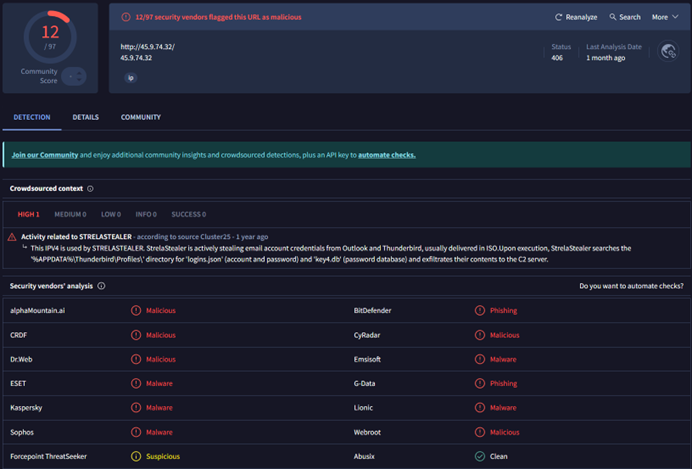The image size is (692, 469).
Task: Click the http://45.9.74.32/ URL text
Action: 147,47
